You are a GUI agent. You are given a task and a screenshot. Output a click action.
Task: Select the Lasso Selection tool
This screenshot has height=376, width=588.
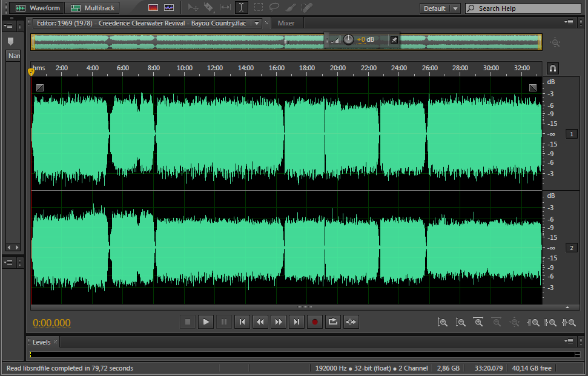274,7
